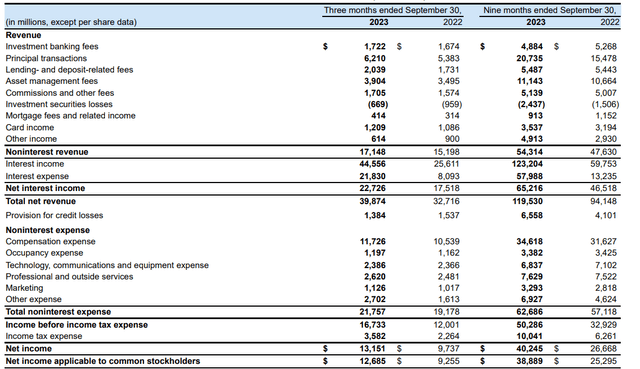Click the value 39,874 in Total net revenue

[373, 201]
